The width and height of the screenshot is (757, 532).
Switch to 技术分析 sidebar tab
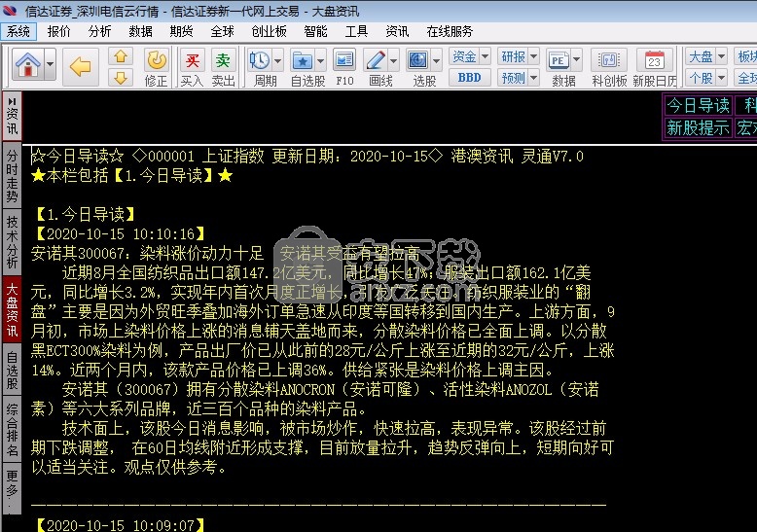12,242
